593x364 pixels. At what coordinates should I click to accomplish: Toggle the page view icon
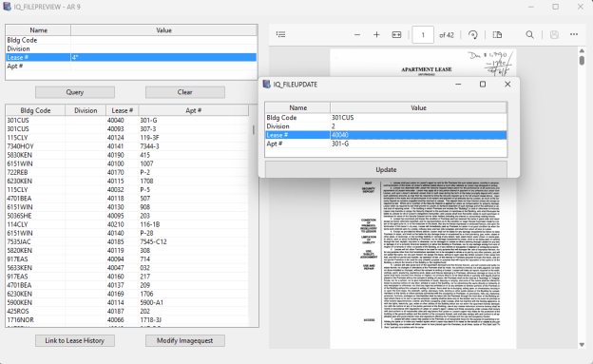pyautogui.click(x=497, y=35)
